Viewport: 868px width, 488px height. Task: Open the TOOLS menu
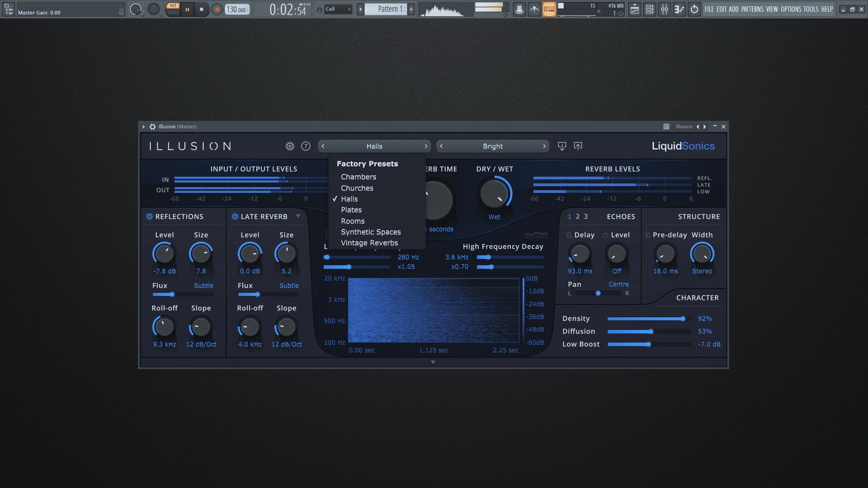[x=811, y=9]
